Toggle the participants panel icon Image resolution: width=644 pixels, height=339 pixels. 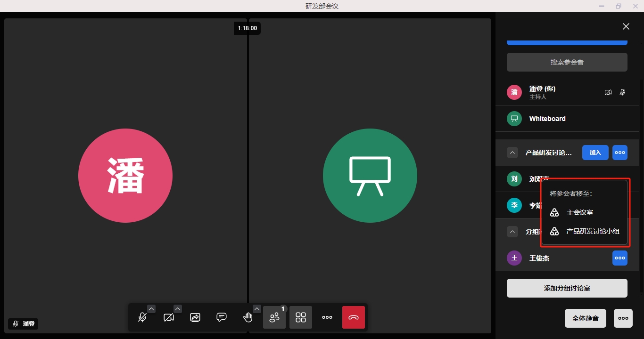click(274, 317)
